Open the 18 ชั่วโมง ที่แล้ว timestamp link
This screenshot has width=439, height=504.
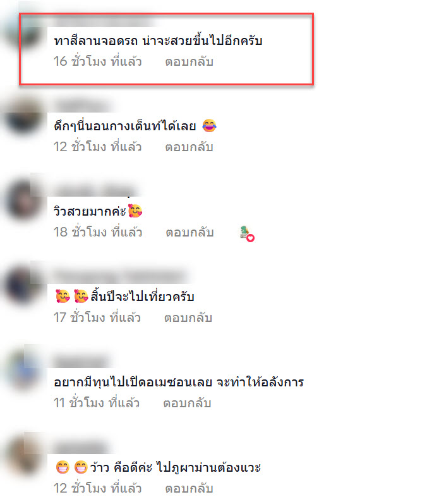(x=98, y=231)
